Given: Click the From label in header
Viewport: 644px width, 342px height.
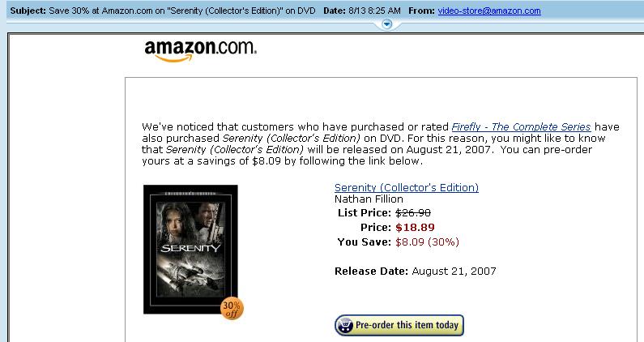Looking at the screenshot, I should (421, 11).
